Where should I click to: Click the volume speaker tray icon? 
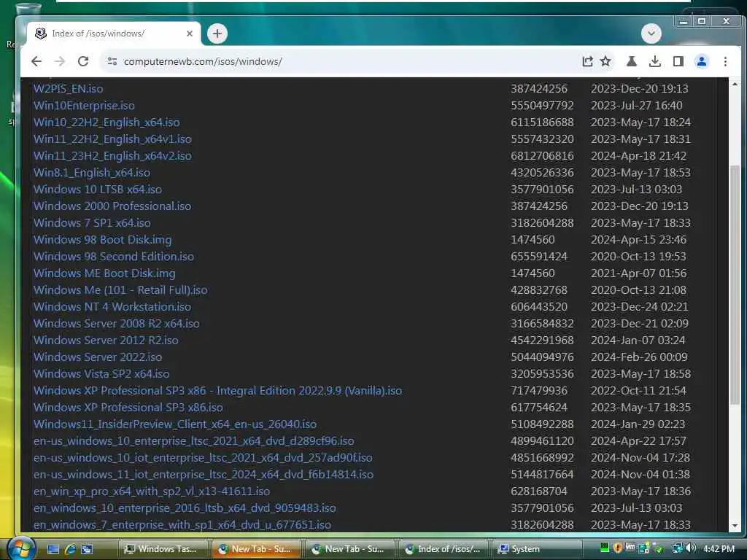691,548
